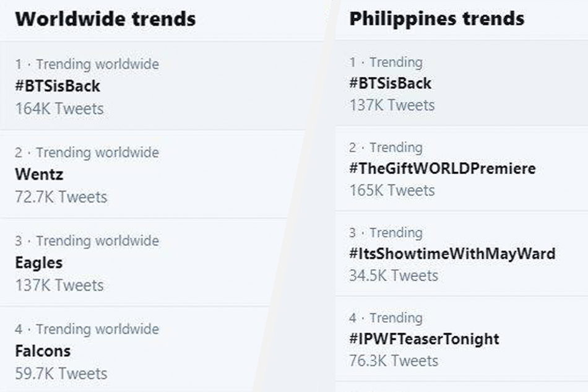Click the '3 · Trending worldwide' label

(87, 241)
